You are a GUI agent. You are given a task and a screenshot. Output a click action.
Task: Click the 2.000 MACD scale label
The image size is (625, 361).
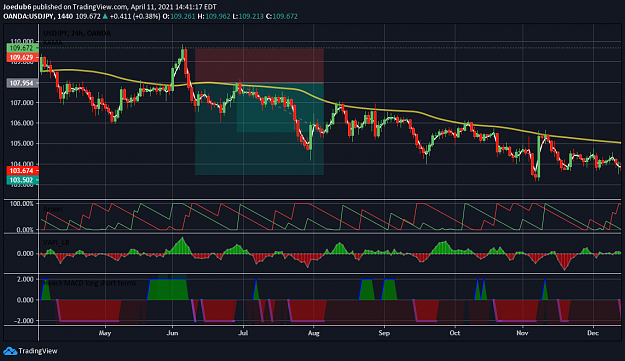26,279
